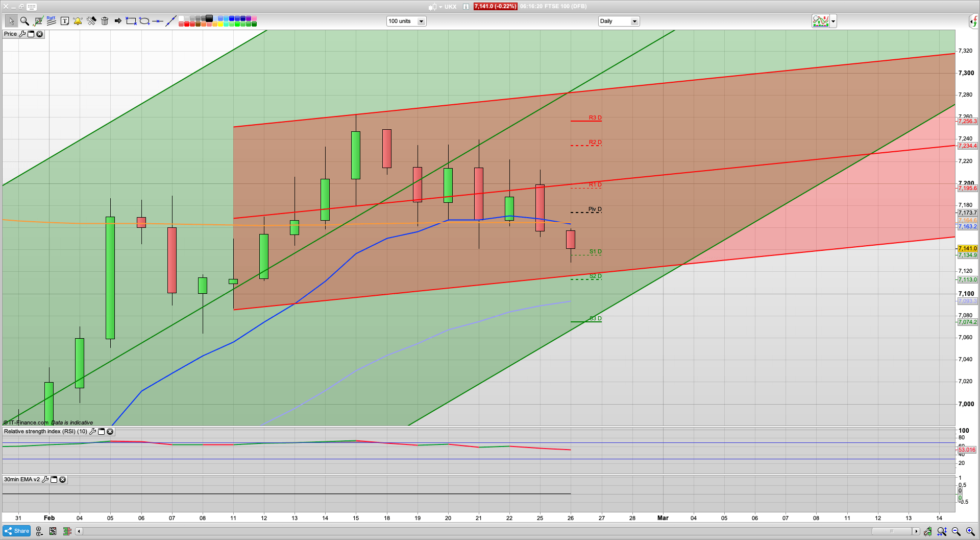Remove the 30min EMA v2 panel
980x540 pixels.
pos(62,480)
